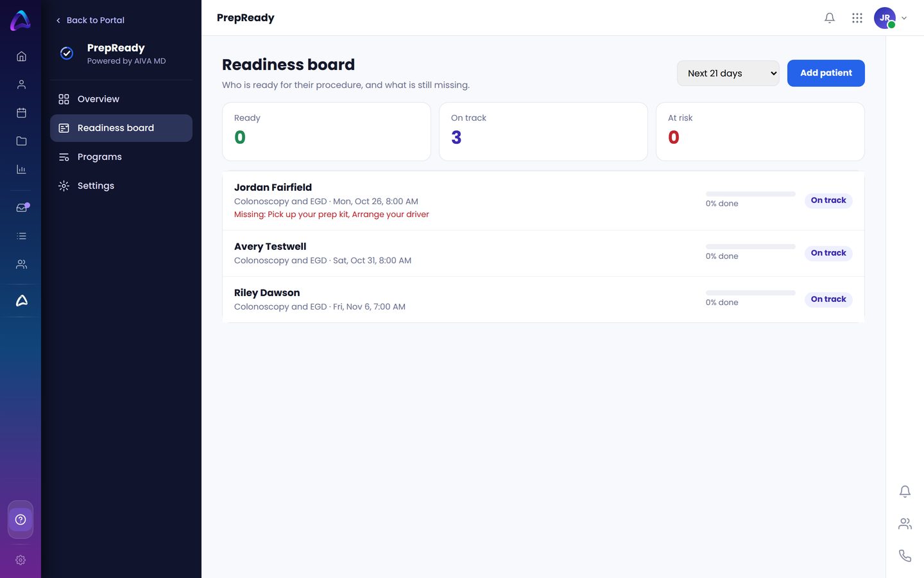Click the On track badge for Riley Dawson

pyautogui.click(x=828, y=299)
